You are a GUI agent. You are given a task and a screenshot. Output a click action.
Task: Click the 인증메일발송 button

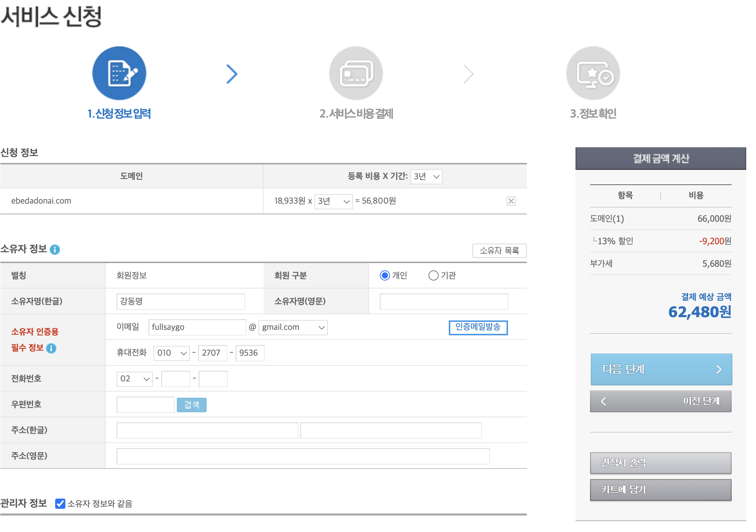point(478,327)
